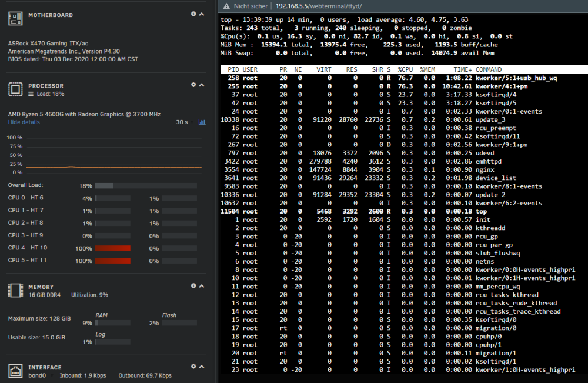Click 'migration/1' process text
588x383 pixels.
[x=496, y=353]
